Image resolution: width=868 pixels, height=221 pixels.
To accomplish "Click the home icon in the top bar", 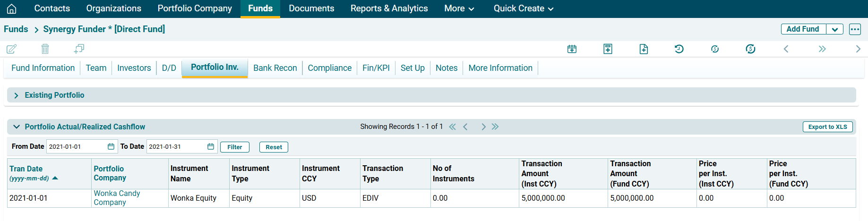I will pos(11,8).
